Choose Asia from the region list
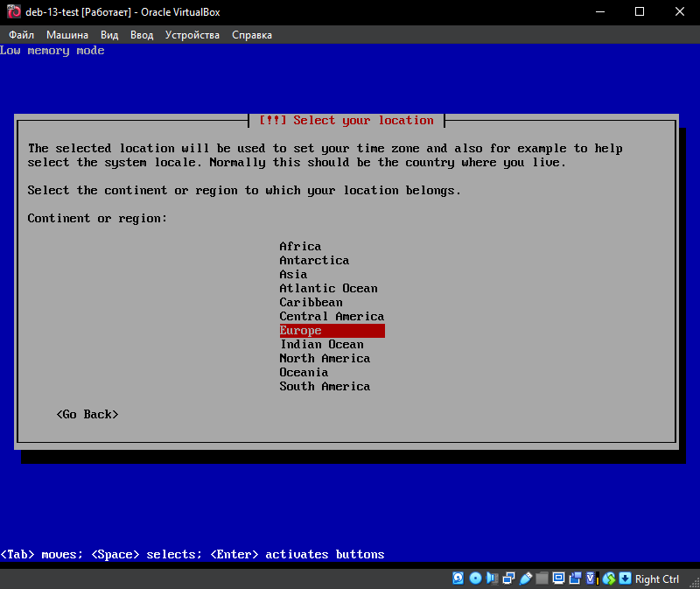Screen dimensions: 700x589 pyautogui.click(x=294, y=275)
